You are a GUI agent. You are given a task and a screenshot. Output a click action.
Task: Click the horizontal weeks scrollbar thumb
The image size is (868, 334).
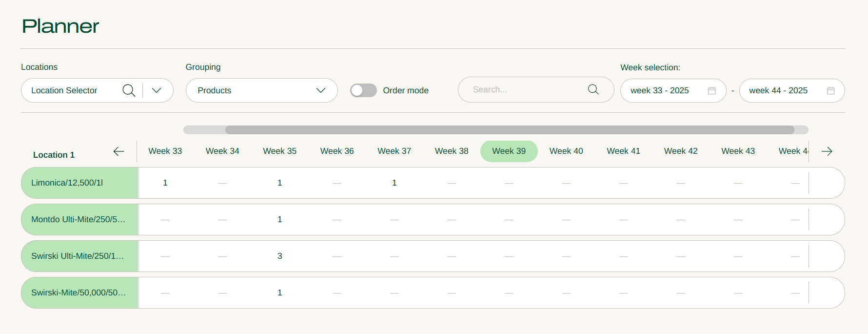510,130
